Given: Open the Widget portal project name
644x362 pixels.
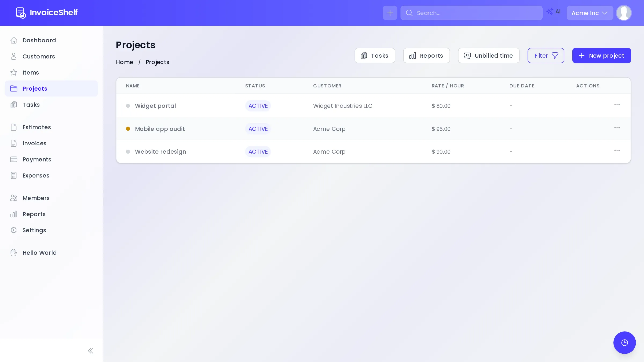Looking at the screenshot, I should pyautogui.click(x=155, y=106).
